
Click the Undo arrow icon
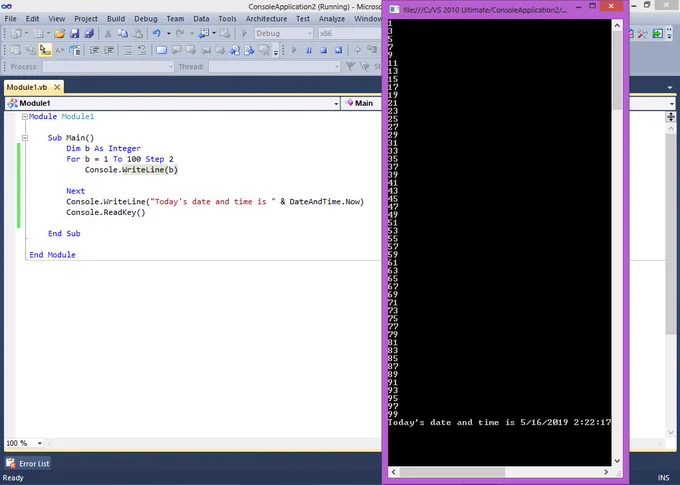point(157,33)
